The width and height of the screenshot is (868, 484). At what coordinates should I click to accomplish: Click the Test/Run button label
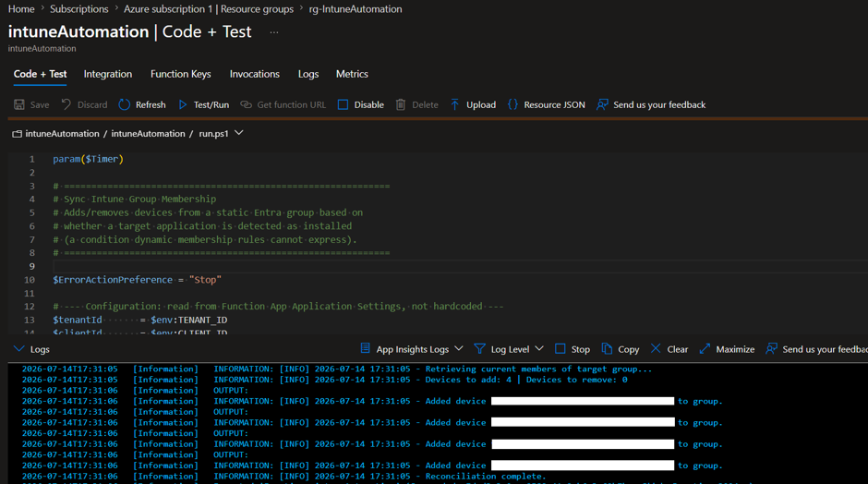point(211,104)
